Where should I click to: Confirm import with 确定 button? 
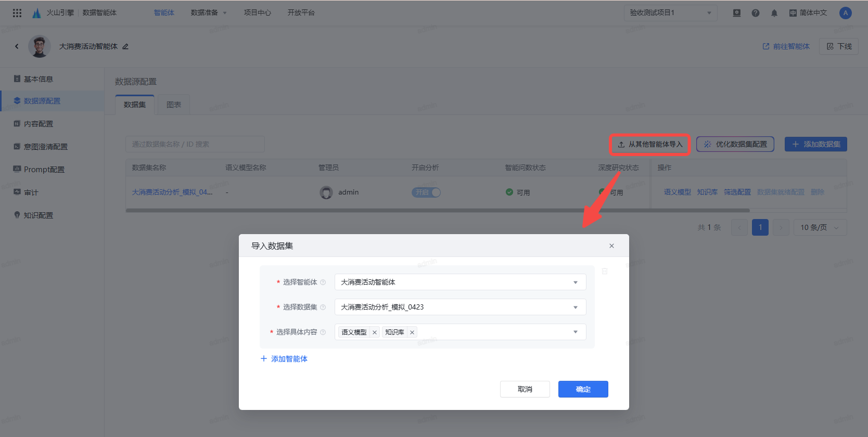point(583,389)
